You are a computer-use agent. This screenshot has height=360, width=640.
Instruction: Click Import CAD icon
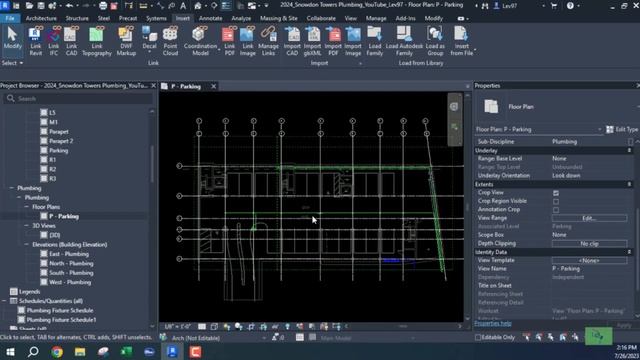[x=292, y=41]
